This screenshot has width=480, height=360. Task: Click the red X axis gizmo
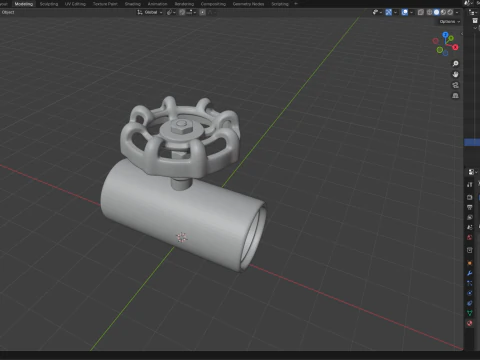point(456,47)
